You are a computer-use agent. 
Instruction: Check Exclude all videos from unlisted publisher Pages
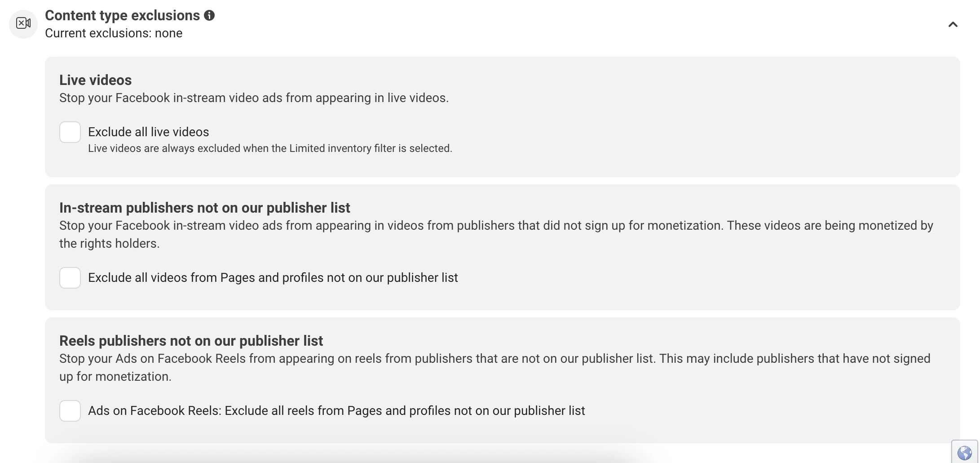pyautogui.click(x=70, y=278)
